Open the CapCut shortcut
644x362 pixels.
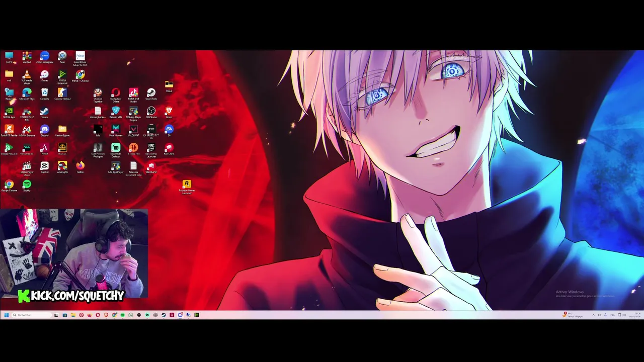pyautogui.click(x=44, y=167)
